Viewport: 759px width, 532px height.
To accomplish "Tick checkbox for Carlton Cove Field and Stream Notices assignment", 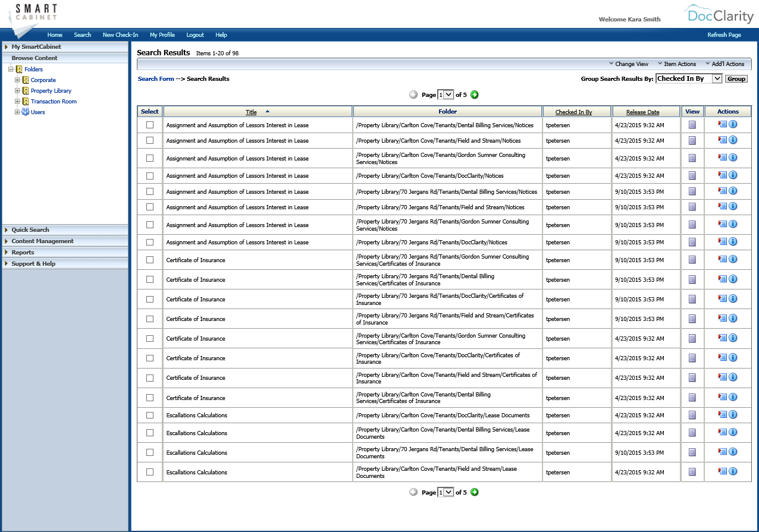I will [150, 140].
